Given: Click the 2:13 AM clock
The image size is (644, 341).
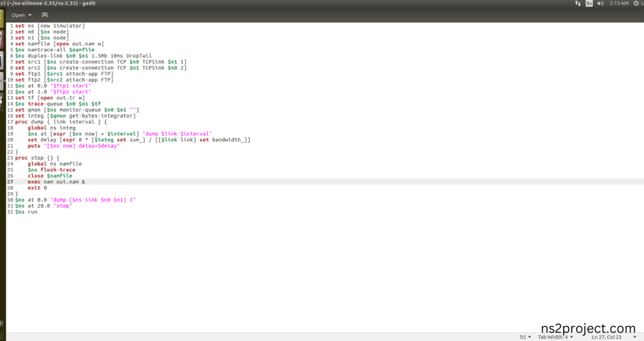Looking at the screenshot, I should pyautogui.click(x=619, y=3).
